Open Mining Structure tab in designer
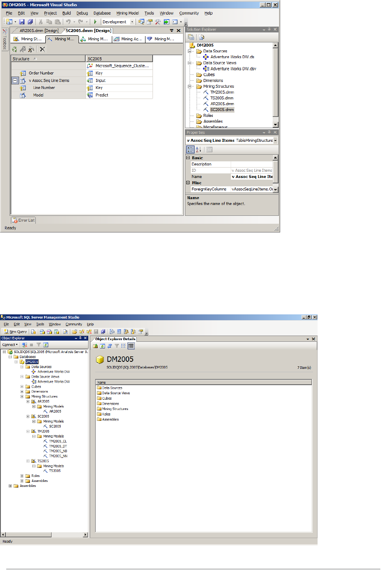The height and width of the screenshot is (588, 382). tap(28, 39)
